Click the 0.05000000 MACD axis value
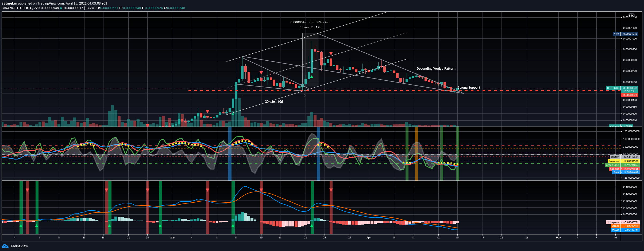The width and height of the screenshot is (644, 251). 630,214
